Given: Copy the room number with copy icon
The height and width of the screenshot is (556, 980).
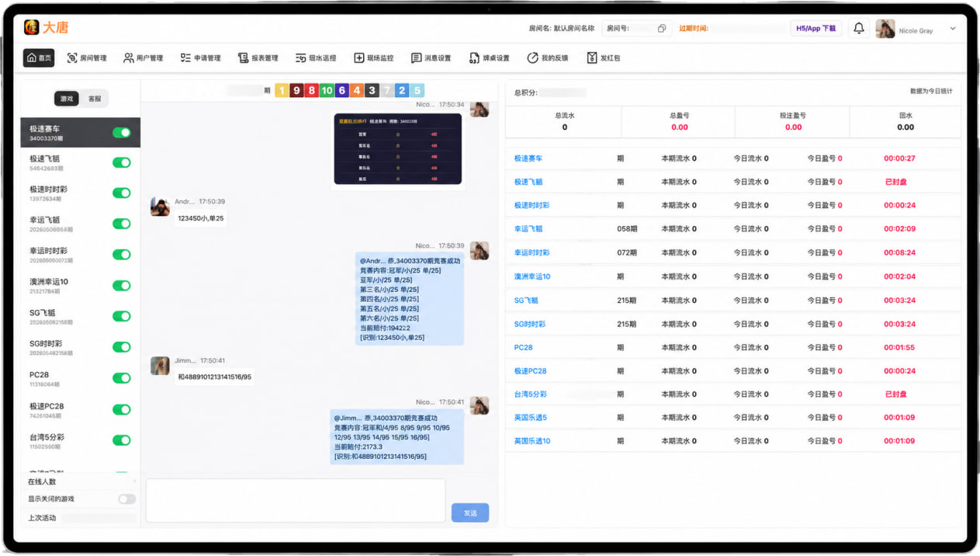Looking at the screenshot, I should click(x=662, y=29).
